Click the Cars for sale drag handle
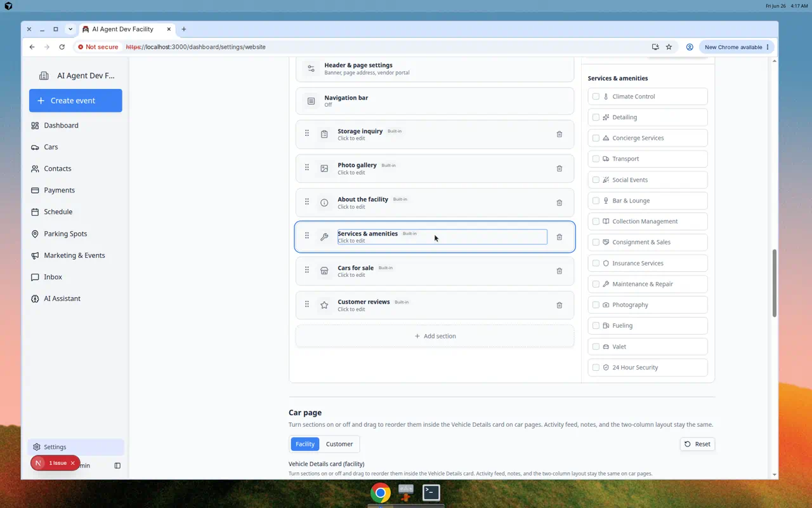812x508 pixels. click(x=307, y=270)
